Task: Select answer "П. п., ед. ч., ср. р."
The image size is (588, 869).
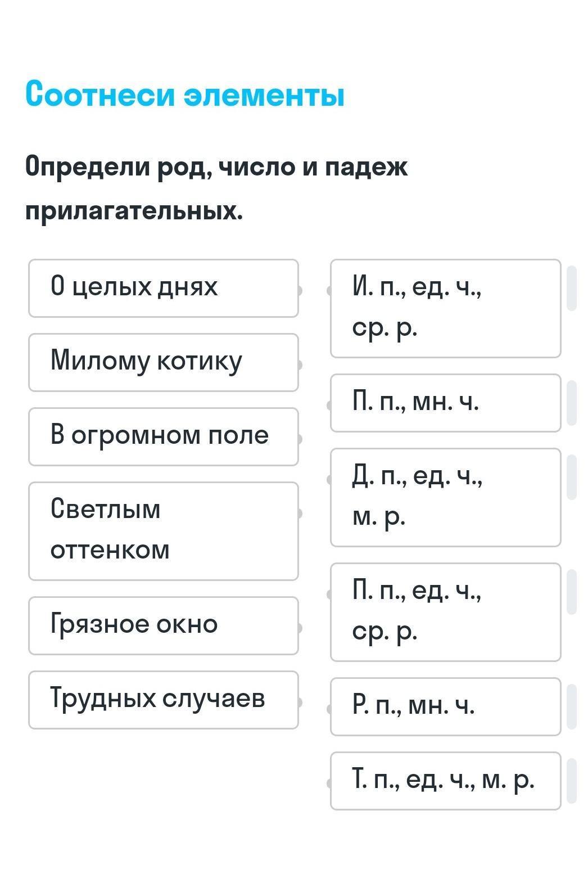Action: click(x=445, y=612)
